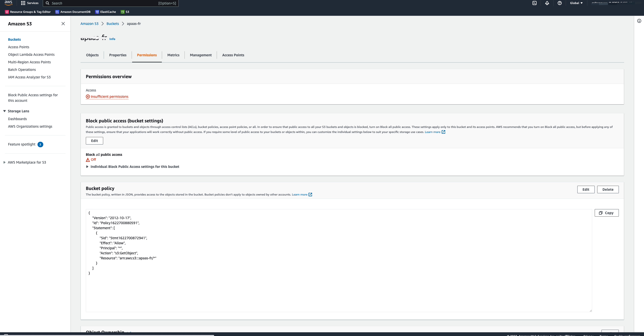
Task: Focus the top Search input field
Action: pyautogui.click(x=111, y=3)
